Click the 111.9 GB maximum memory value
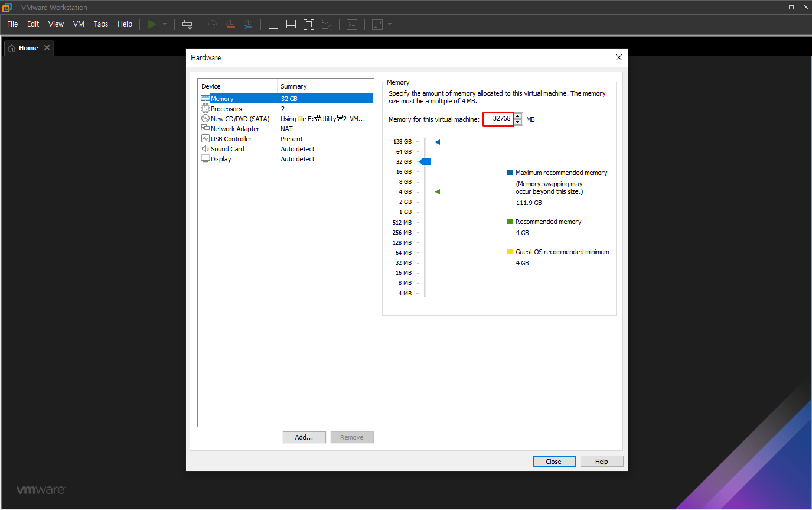Image resolution: width=812 pixels, height=510 pixels. 529,203
